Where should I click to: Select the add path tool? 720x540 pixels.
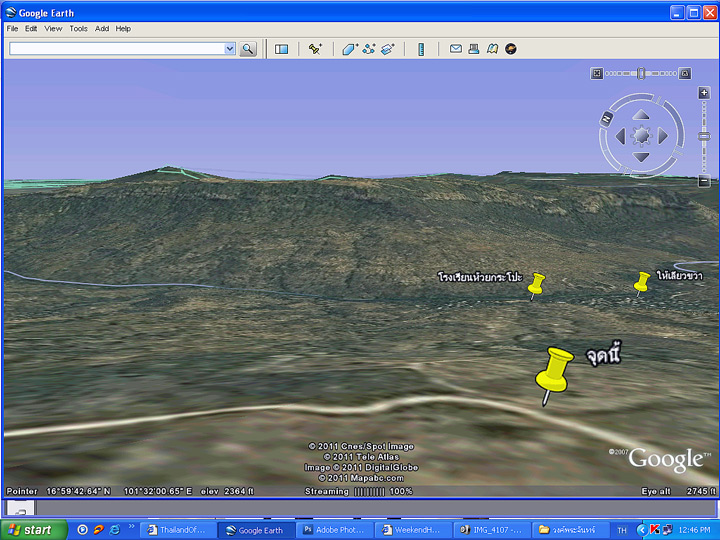click(x=368, y=49)
